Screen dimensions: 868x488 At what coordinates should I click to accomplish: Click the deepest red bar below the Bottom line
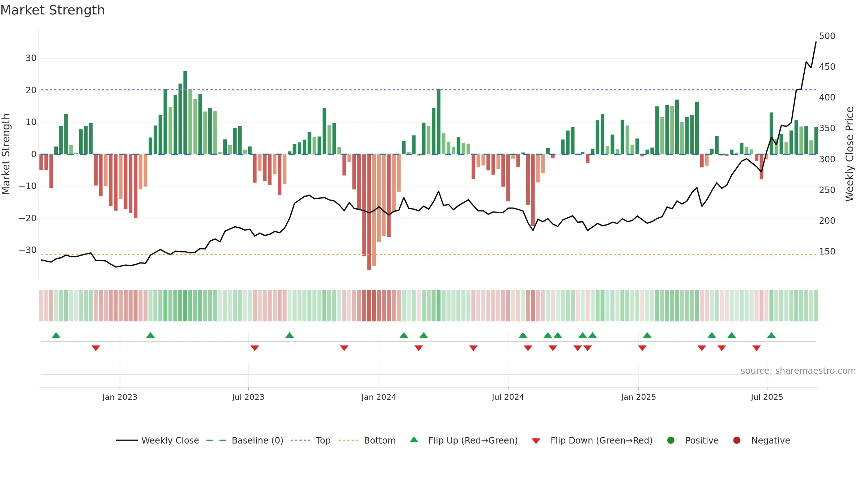pyautogui.click(x=369, y=212)
